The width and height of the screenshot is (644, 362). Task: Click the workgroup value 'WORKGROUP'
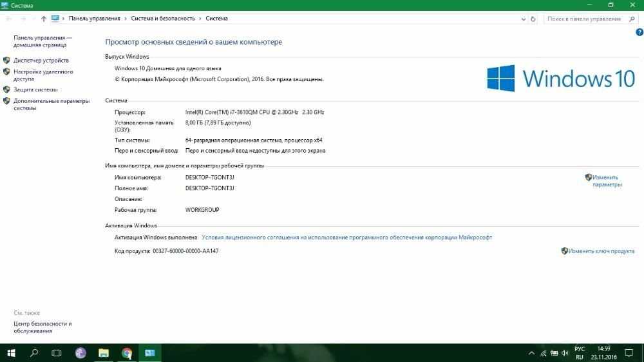[202, 210]
